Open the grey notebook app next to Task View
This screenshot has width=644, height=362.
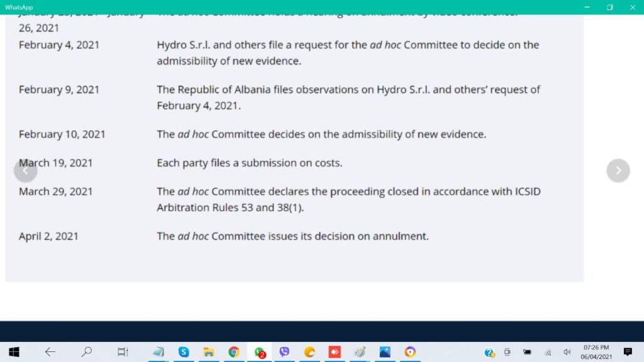tap(158, 352)
